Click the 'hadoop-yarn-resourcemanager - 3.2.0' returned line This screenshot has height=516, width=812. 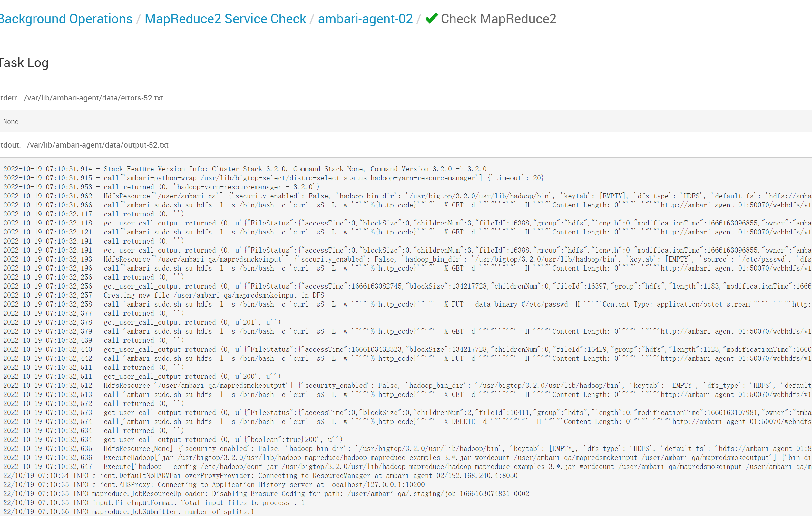click(x=161, y=187)
